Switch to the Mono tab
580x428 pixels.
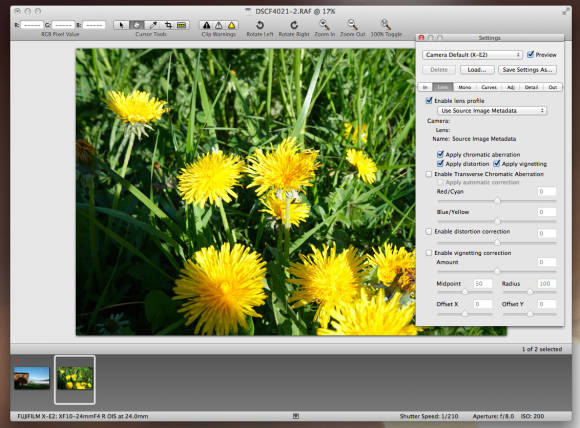(465, 87)
